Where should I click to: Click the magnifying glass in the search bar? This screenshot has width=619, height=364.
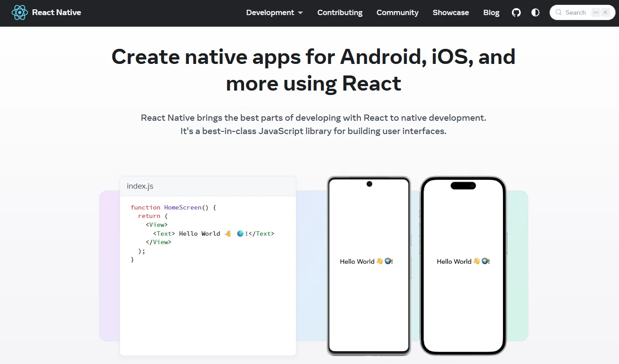[559, 12]
